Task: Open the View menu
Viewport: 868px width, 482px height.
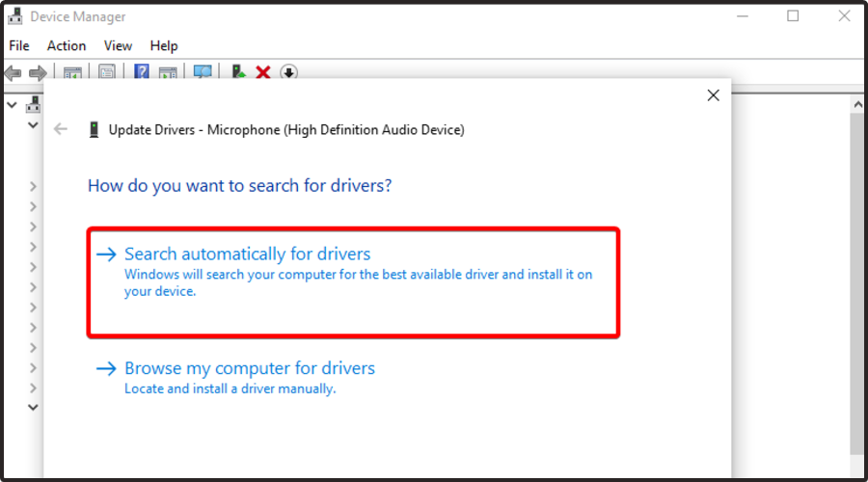Action: [118, 46]
